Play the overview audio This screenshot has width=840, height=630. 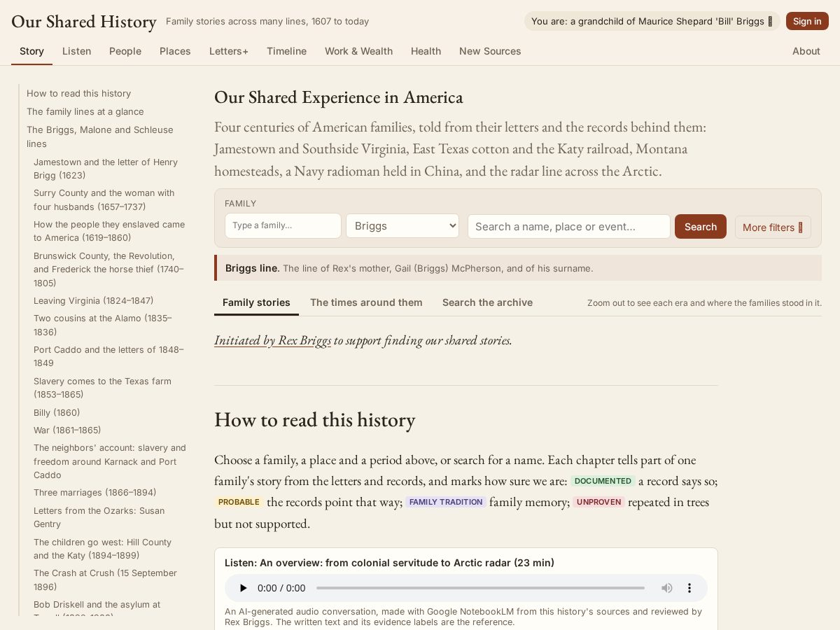pos(243,588)
